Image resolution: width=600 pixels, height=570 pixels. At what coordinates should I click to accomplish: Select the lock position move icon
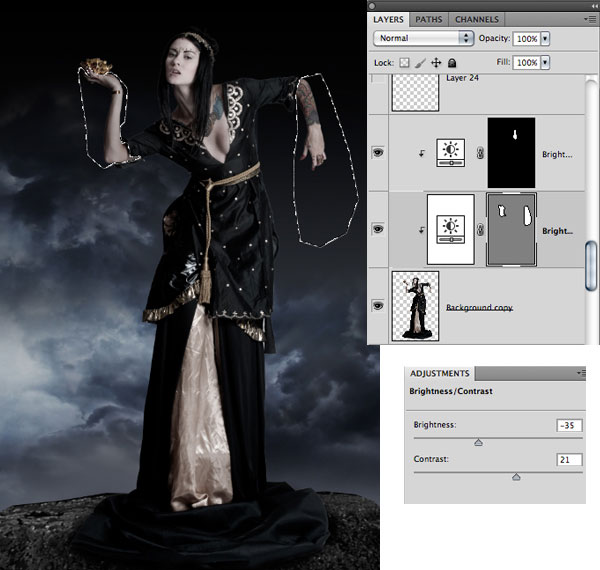coord(437,62)
